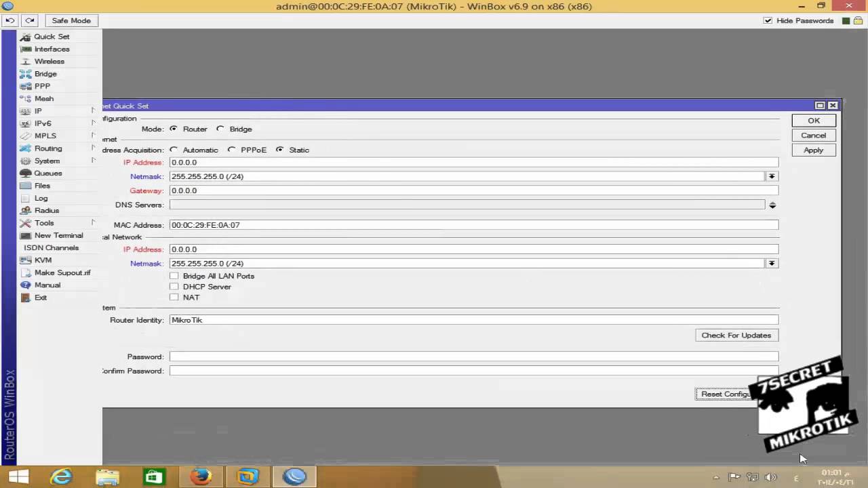Expand the IP submenu arrow
Screen dimensions: 868x488
[93, 110]
